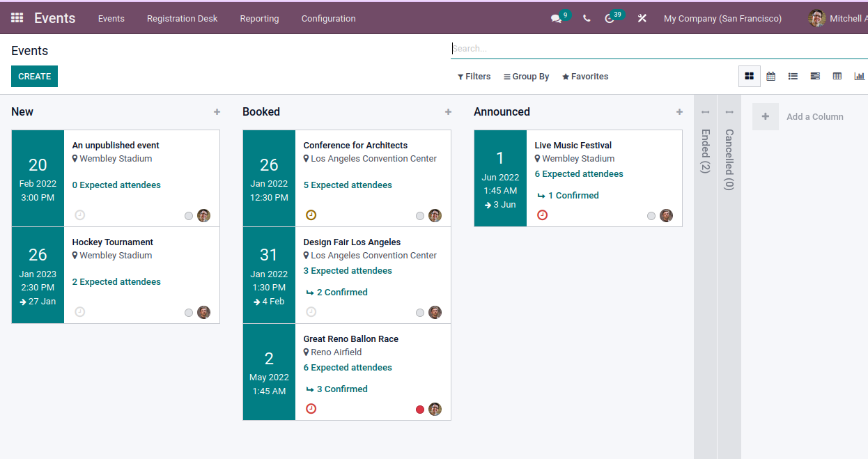Open the Events menu item
Screen dimensions: 868x459
(111, 19)
